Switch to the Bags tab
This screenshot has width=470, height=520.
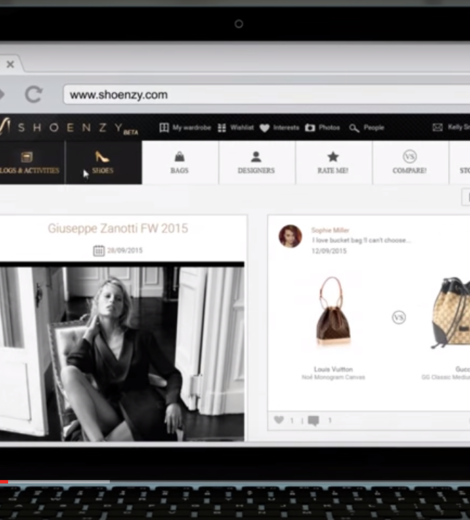coord(180,162)
